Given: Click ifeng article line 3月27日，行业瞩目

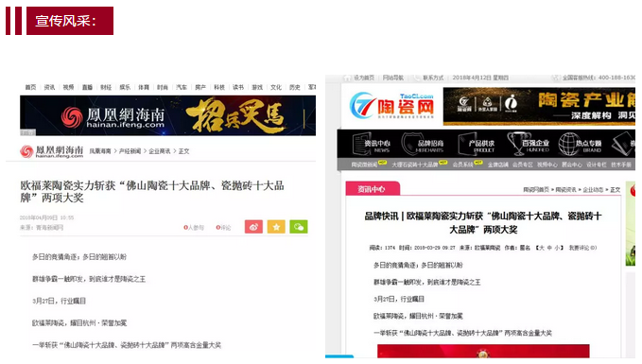Looking at the screenshot, I should (x=59, y=301).
